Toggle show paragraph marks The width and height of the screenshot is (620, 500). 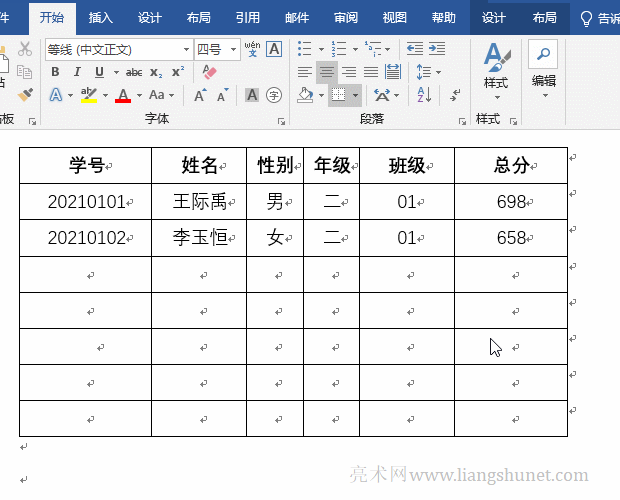(455, 95)
